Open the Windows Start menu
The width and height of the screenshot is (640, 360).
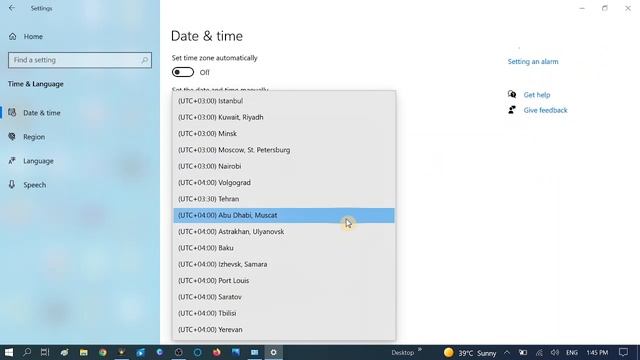tap(9, 352)
